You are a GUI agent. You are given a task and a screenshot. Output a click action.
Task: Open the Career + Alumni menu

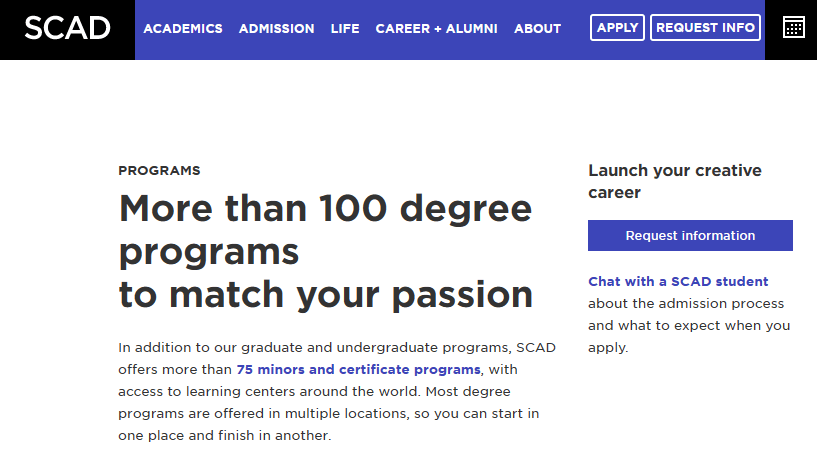point(437,29)
